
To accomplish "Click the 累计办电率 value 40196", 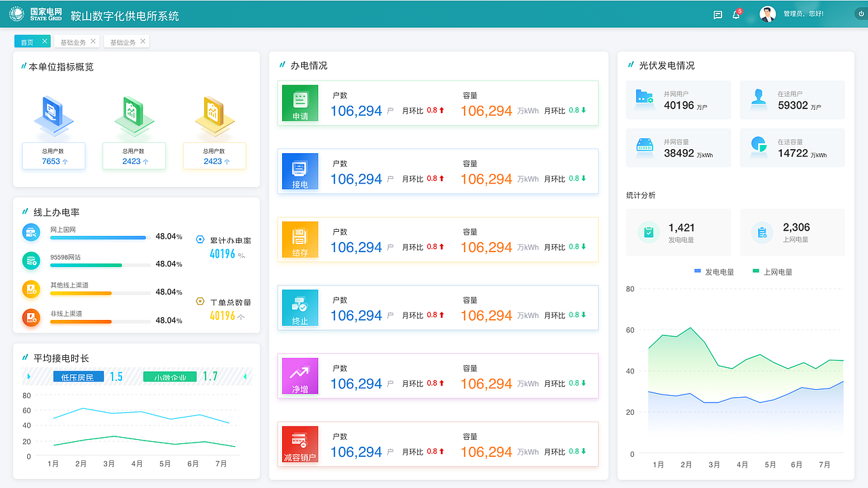I will 222,254.
